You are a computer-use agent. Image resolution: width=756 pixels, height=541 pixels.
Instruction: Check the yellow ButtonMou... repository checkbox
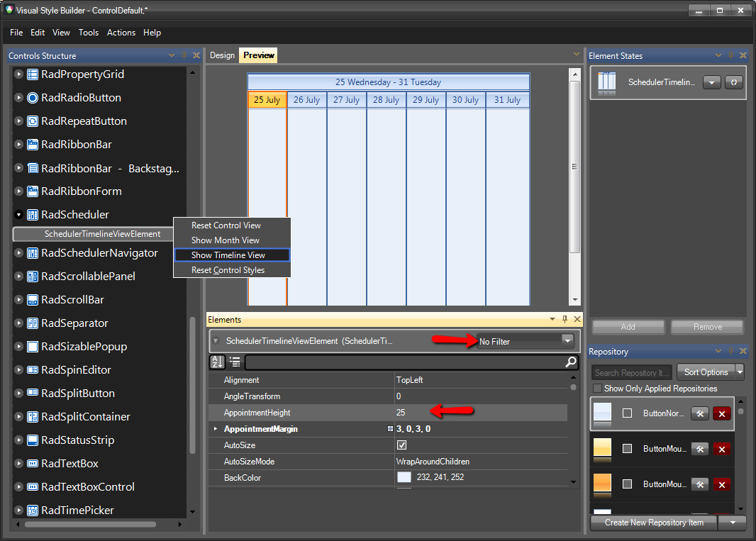pos(627,449)
